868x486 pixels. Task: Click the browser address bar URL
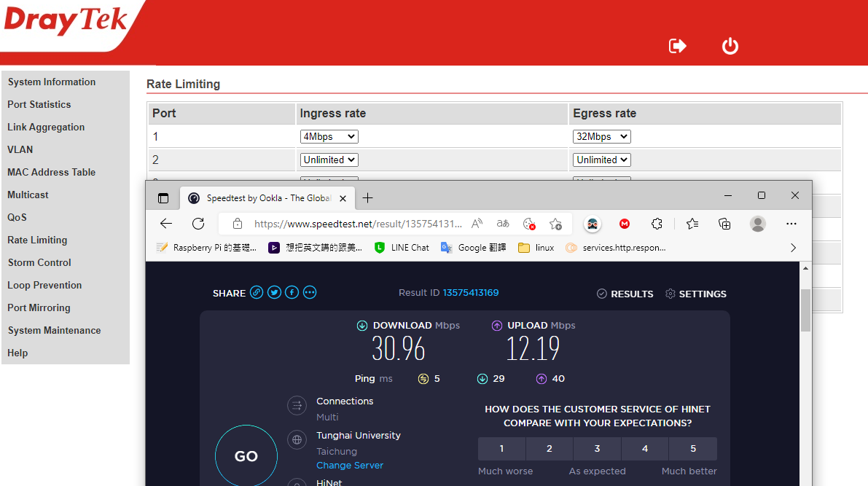coord(357,224)
